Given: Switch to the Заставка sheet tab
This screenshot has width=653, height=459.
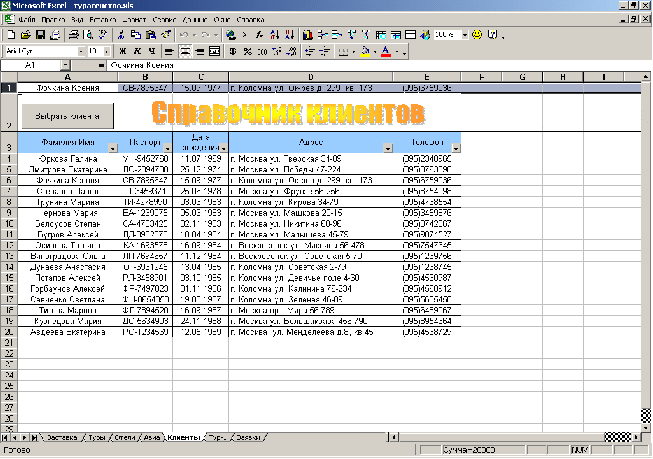Looking at the screenshot, I should [62, 437].
